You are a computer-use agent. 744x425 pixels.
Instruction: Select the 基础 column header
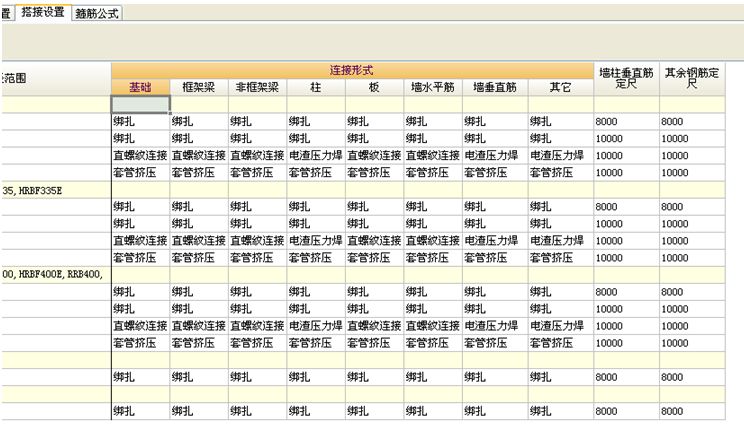tap(140, 87)
